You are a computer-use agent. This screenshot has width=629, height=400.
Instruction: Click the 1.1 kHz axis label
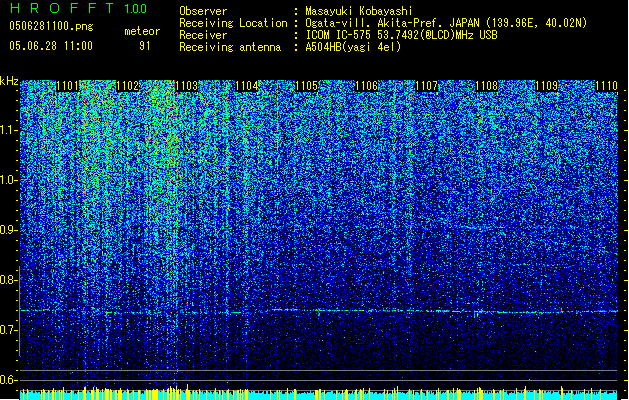point(9,130)
